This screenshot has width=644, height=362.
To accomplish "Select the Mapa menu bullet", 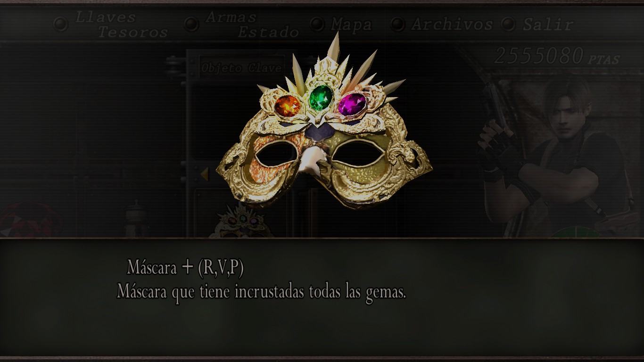I will point(317,24).
